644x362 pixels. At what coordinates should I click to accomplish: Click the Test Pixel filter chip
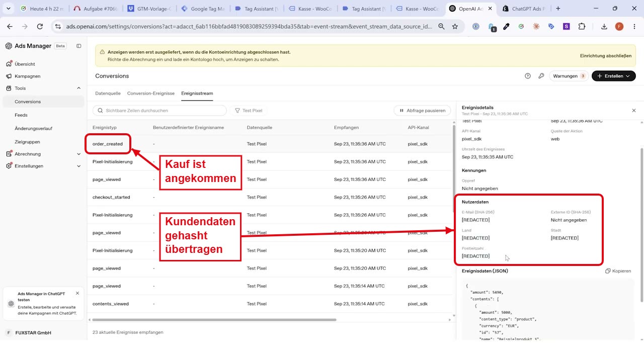click(x=248, y=111)
